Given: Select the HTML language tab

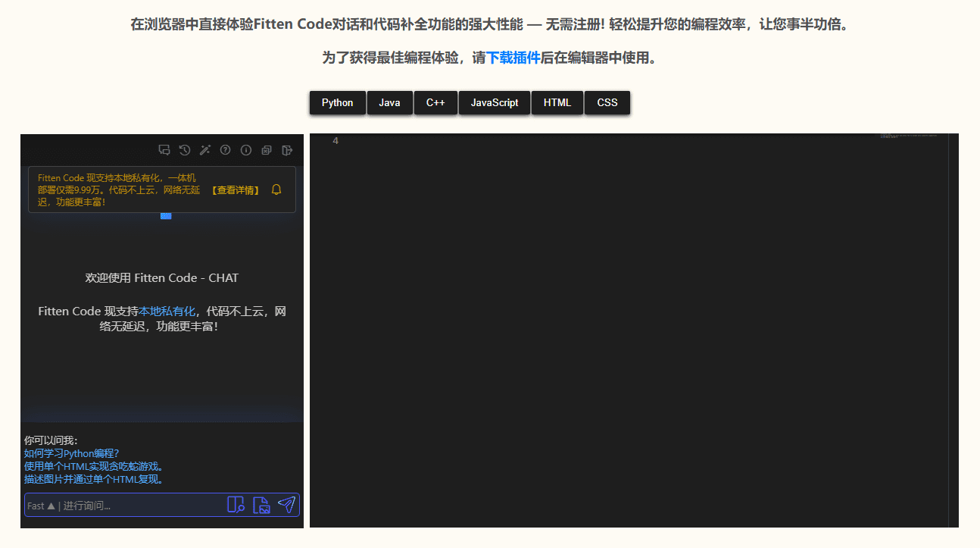Looking at the screenshot, I should pos(557,102).
